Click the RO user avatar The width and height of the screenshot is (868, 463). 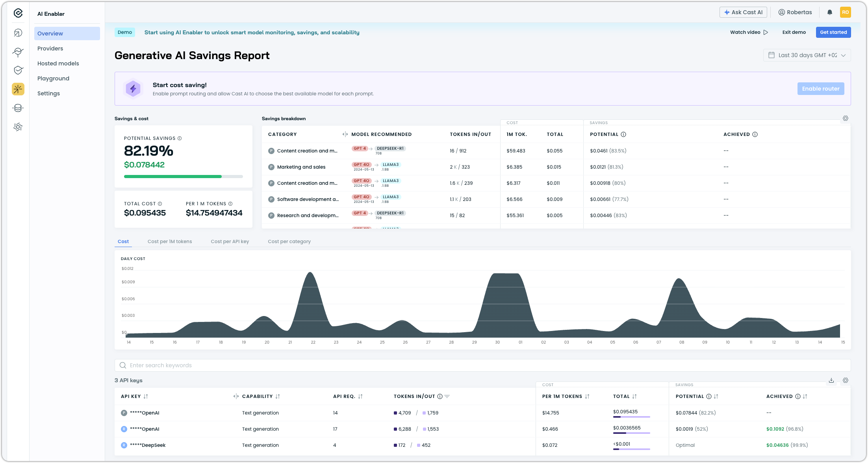(x=845, y=12)
